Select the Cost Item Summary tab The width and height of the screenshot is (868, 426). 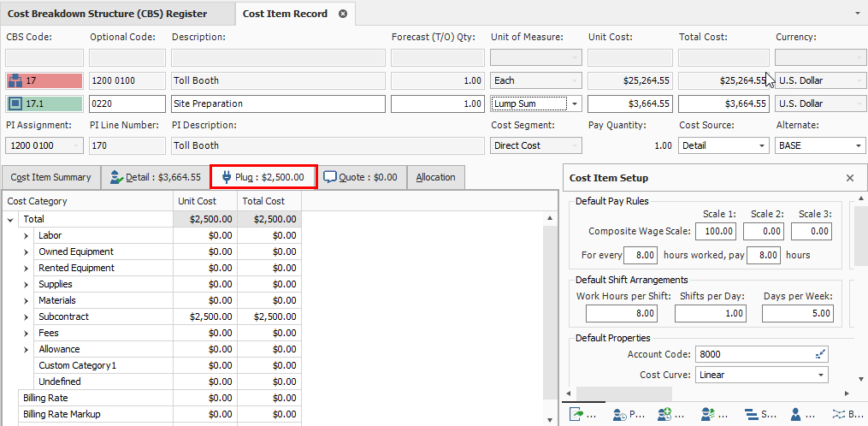click(50, 177)
